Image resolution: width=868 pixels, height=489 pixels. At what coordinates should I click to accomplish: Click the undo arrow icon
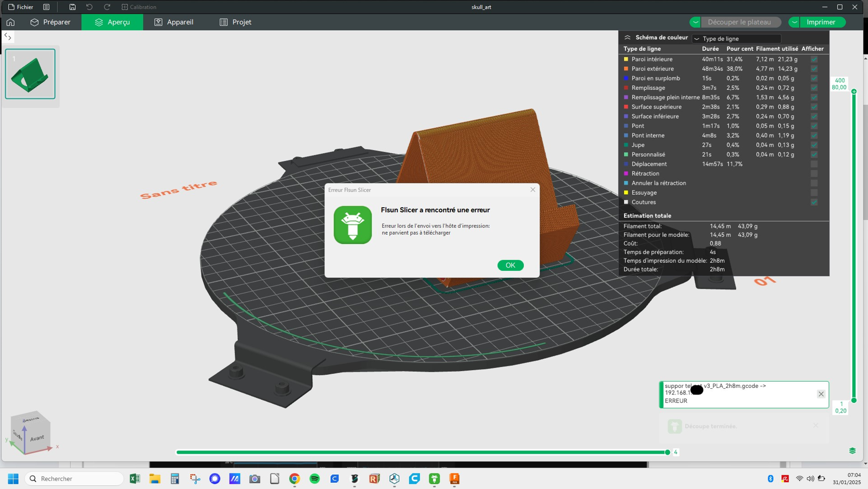tap(89, 7)
